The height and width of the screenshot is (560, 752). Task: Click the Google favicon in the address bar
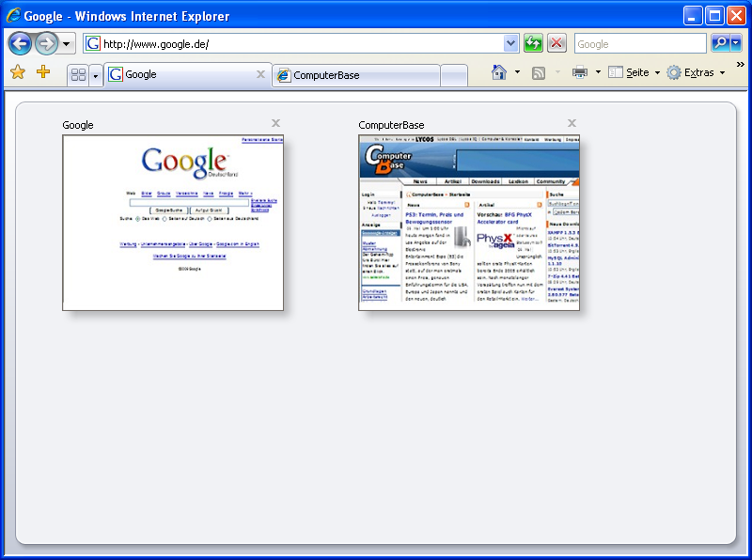(92, 43)
